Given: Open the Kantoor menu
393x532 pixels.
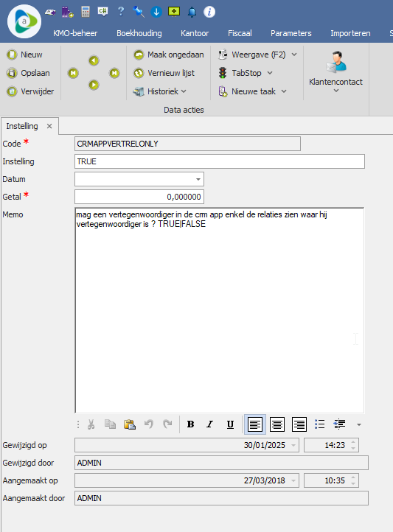Looking at the screenshot, I should click(x=195, y=33).
